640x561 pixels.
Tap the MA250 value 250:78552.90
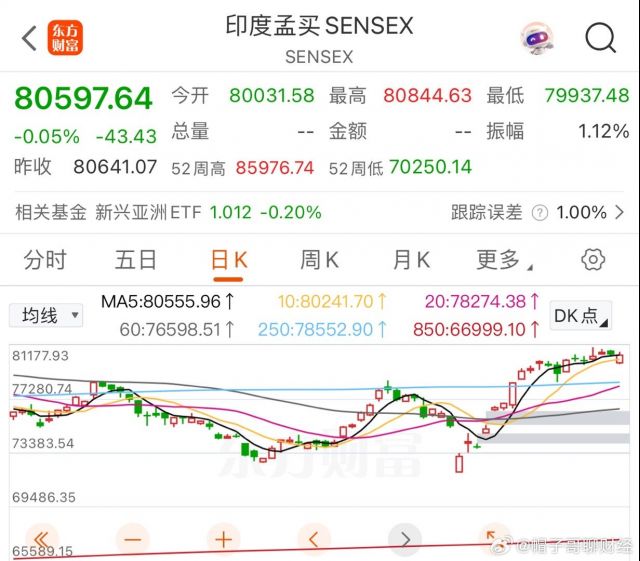click(x=322, y=329)
